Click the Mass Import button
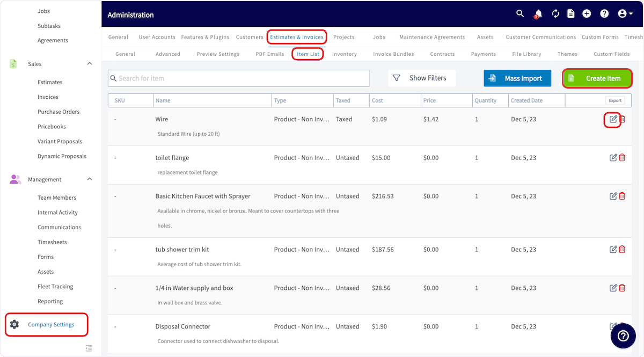 tap(517, 78)
